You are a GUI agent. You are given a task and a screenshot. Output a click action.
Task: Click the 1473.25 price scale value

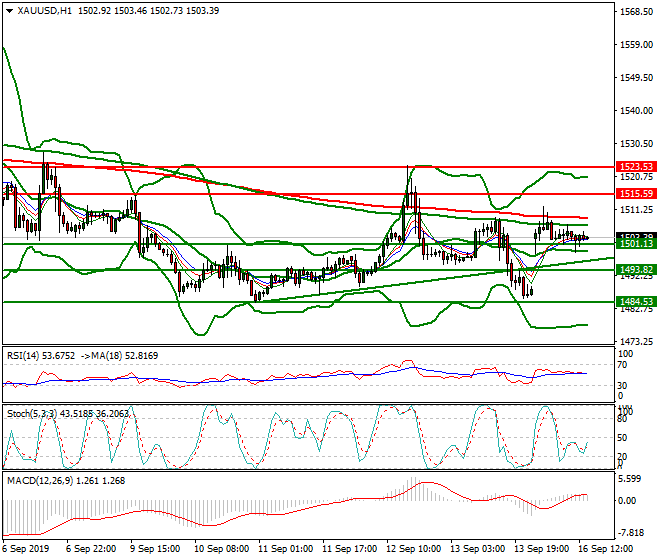636,342
